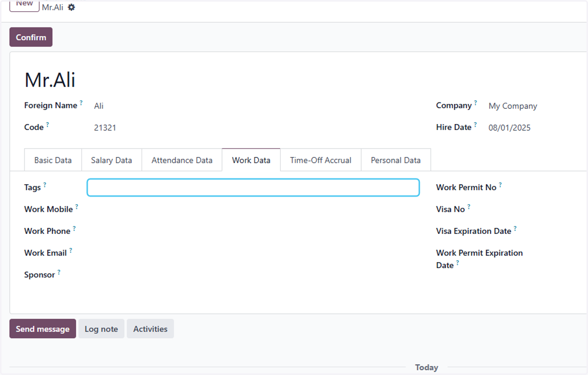
Task: Focus the Tags input field
Action: 253,188
